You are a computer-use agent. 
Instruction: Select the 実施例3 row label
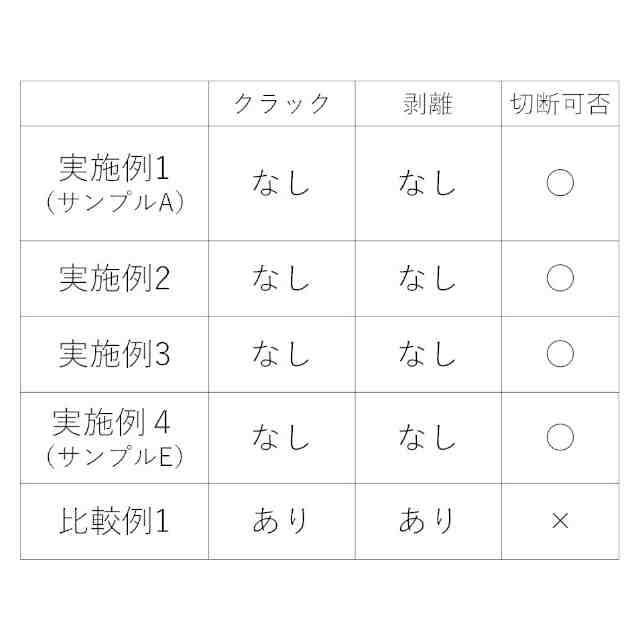coord(114,354)
